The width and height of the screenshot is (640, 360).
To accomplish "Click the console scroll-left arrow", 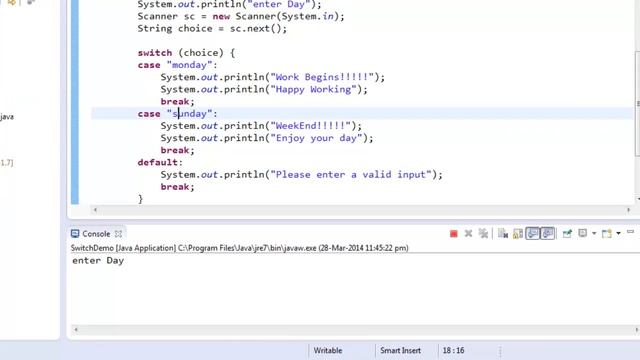I will (x=75, y=329).
